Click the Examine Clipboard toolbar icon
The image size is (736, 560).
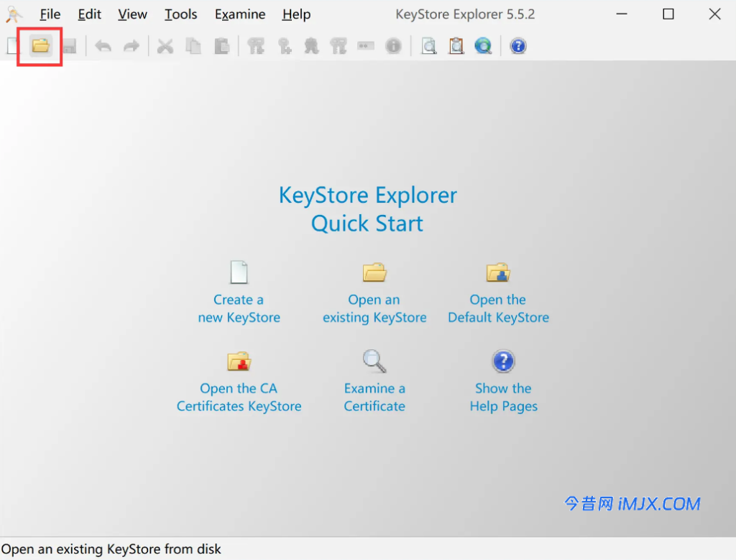pos(456,46)
